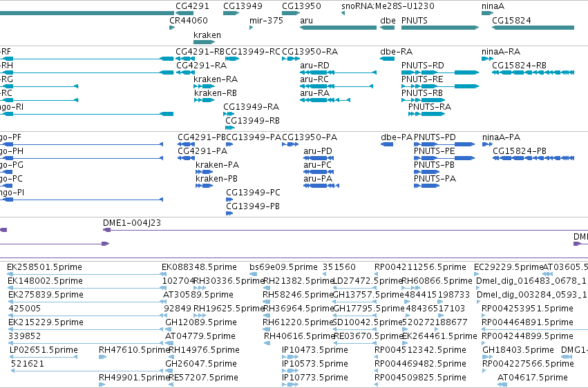
Task: Select protein label CG15824-PB
Action: pyautogui.click(x=520, y=151)
